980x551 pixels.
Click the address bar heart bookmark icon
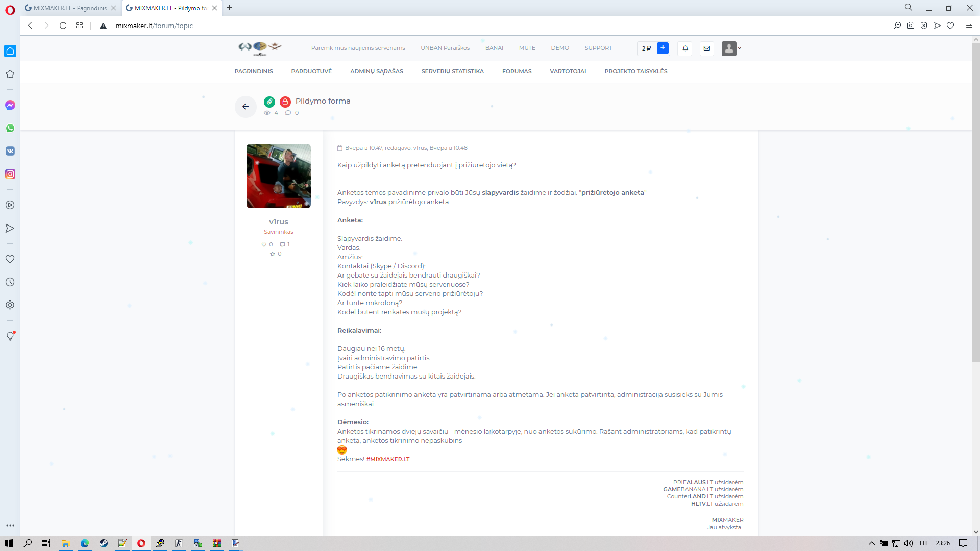click(950, 26)
